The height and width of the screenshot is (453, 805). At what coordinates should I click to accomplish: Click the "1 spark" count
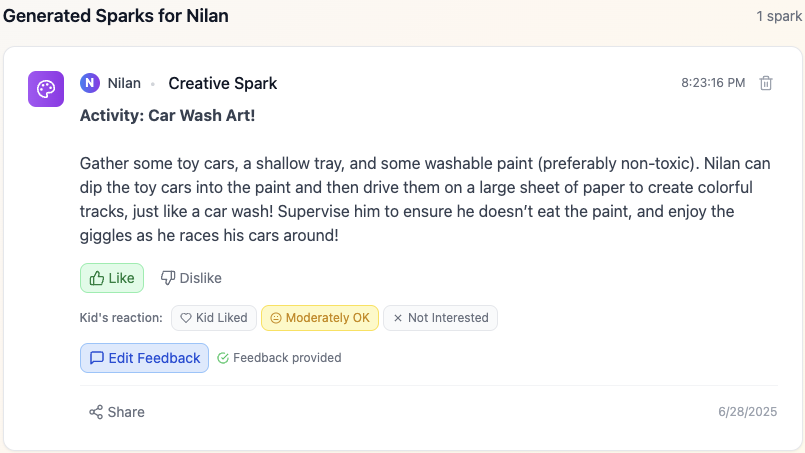click(x=779, y=16)
